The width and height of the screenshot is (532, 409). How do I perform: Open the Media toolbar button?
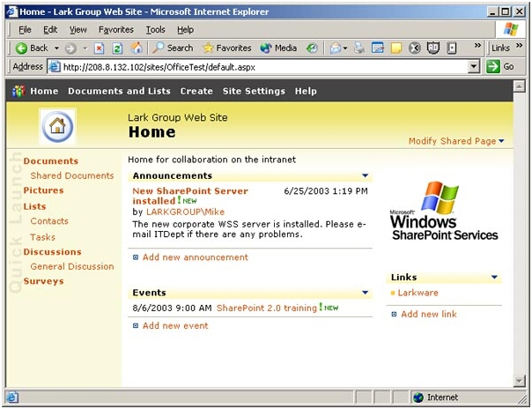pyautogui.click(x=278, y=48)
